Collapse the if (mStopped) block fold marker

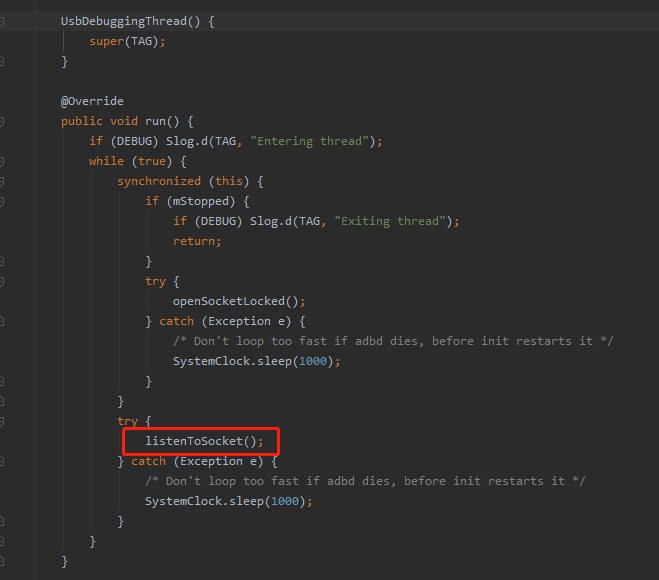point(1,201)
